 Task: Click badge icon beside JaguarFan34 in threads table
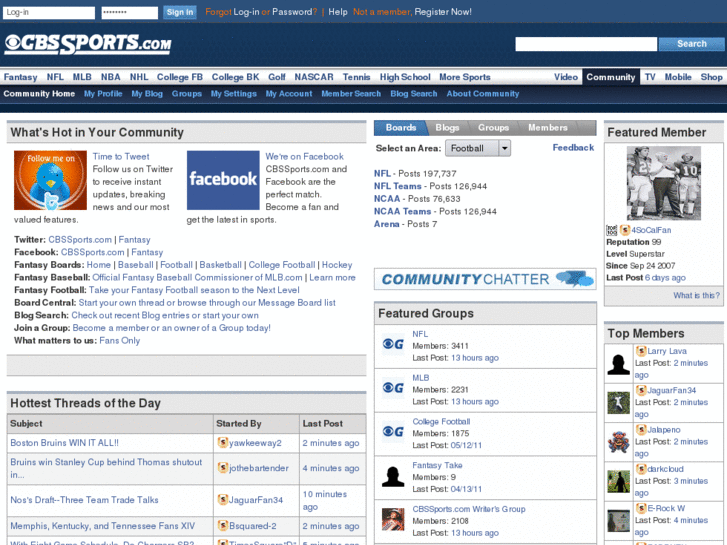coord(223,500)
